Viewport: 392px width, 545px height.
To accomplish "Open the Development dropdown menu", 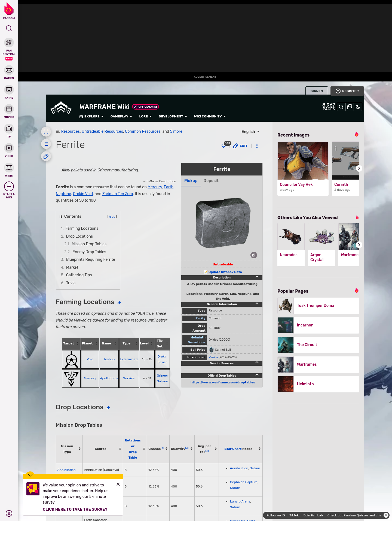I will click(173, 116).
